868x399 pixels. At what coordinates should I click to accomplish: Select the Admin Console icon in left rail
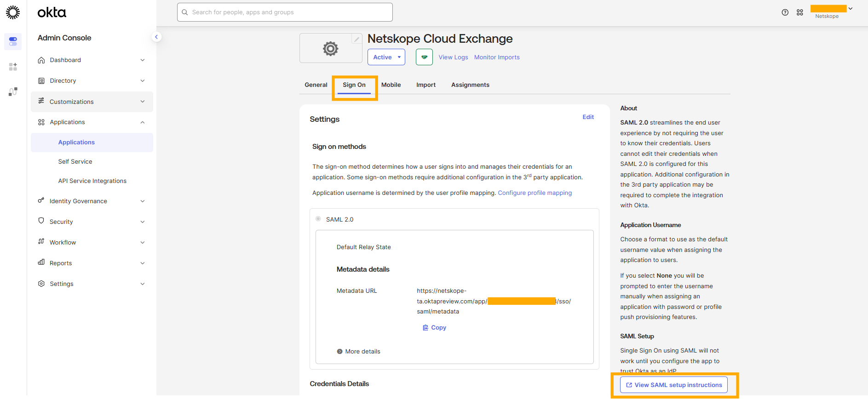coord(13,41)
